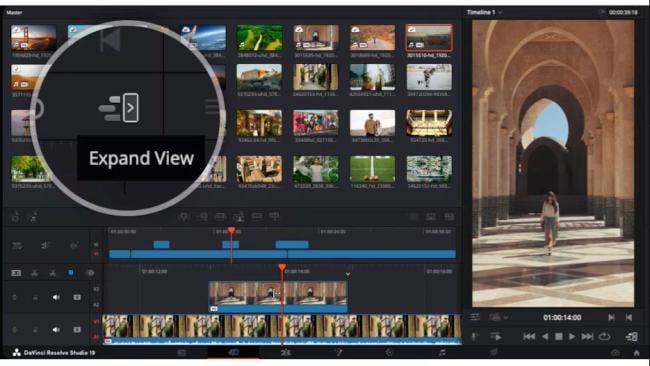Click the small chevron above the V2 clip end
This screenshot has width=650, height=366.
(x=348, y=274)
